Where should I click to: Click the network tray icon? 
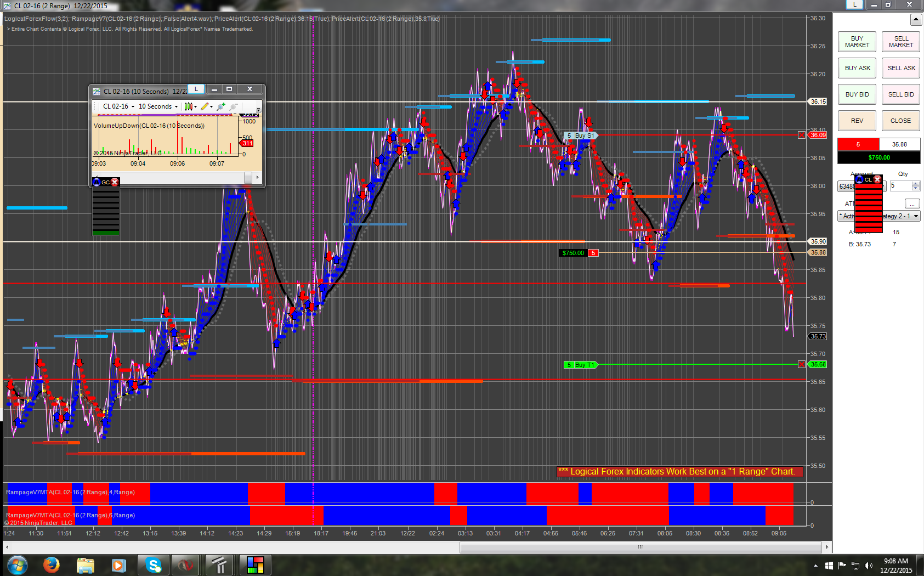coord(855,566)
